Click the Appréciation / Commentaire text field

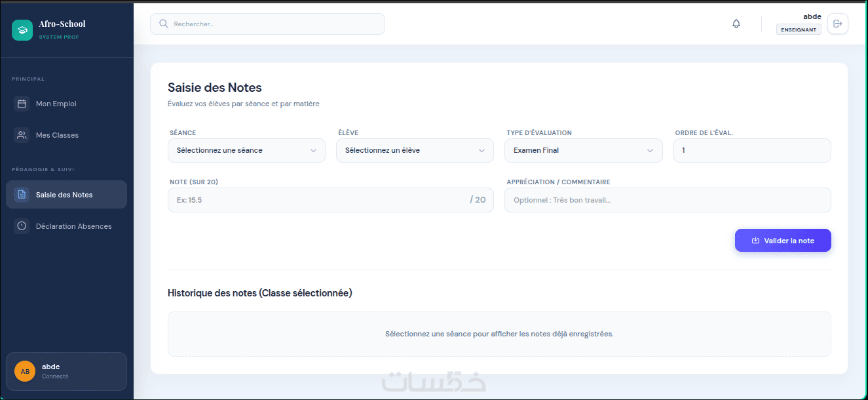[668, 200]
